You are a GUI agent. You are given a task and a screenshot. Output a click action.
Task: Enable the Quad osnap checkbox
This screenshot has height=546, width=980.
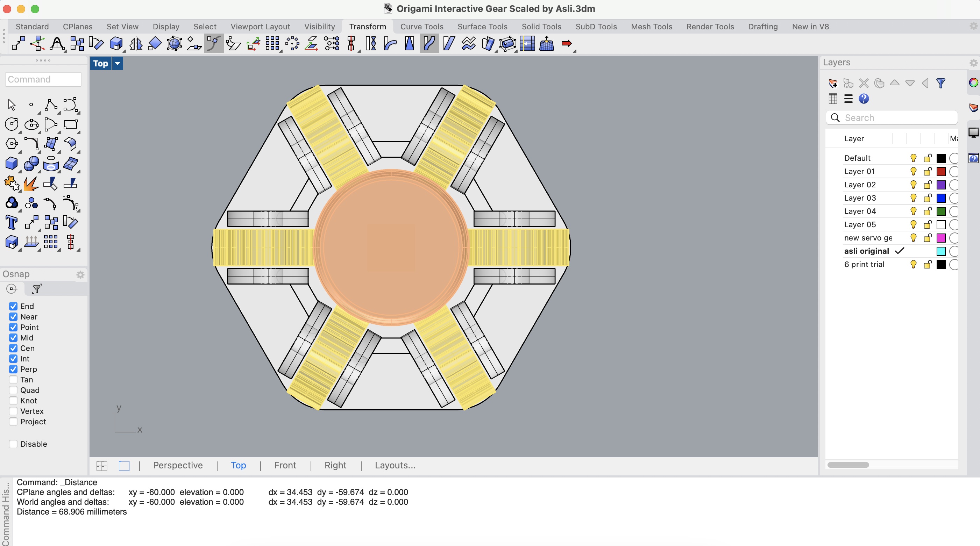tap(13, 390)
